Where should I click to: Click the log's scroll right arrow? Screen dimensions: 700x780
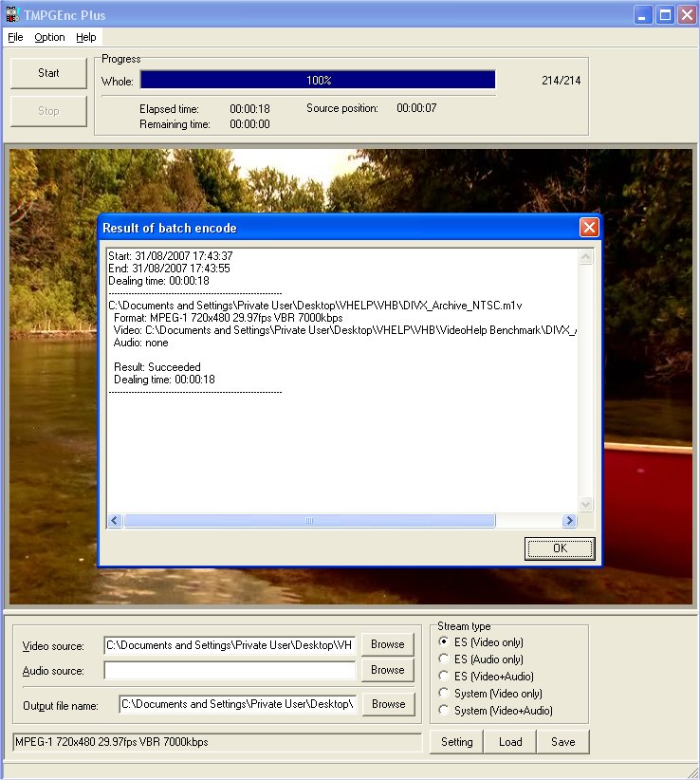click(x=569, y=520)
